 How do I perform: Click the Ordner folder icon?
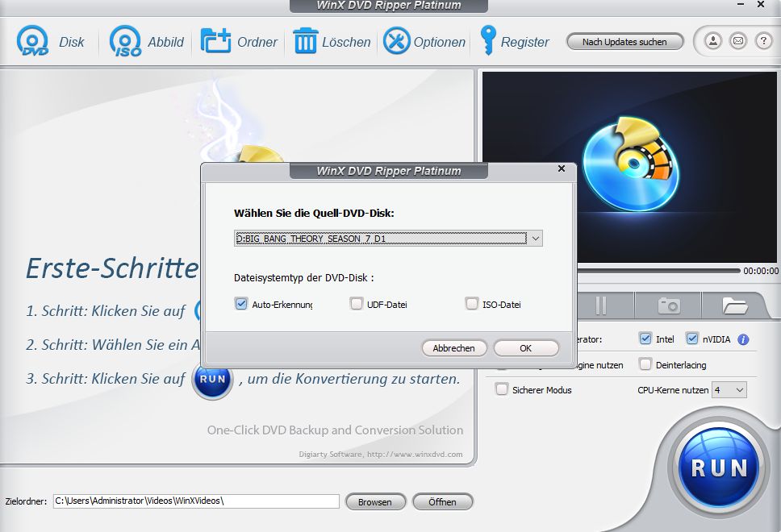coord(215,41)
